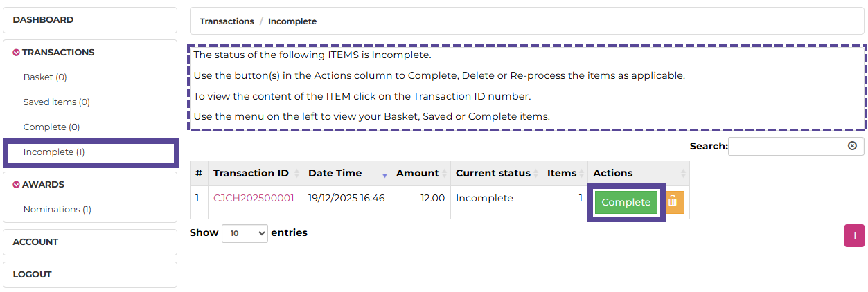Open transaction CJCH202500001 link
The image size is (868, 292).
[254, 198]
